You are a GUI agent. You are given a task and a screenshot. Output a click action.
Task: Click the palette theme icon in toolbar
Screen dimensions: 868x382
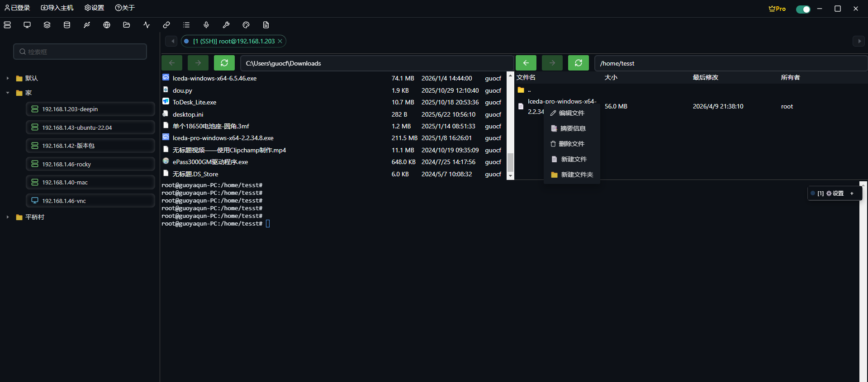[246, 25]
